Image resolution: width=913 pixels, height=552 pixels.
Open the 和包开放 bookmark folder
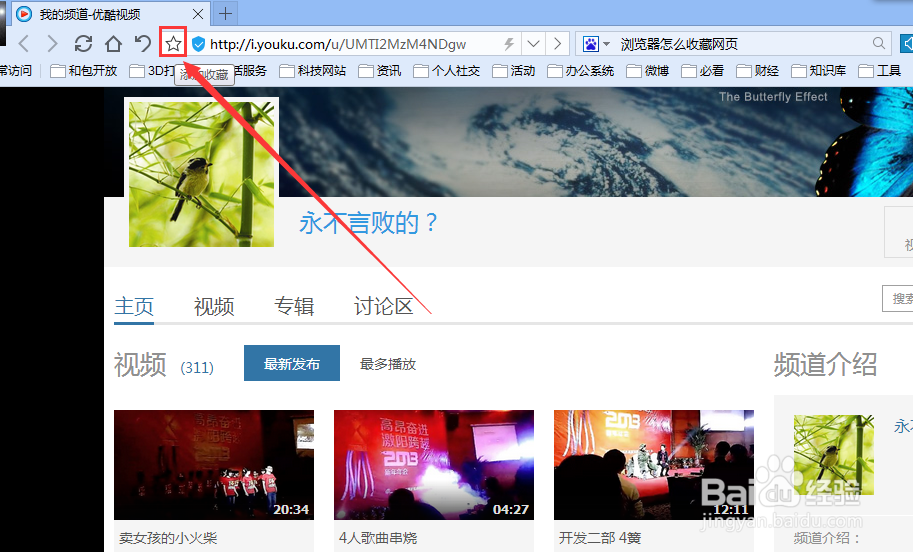(x=84, y=71)
